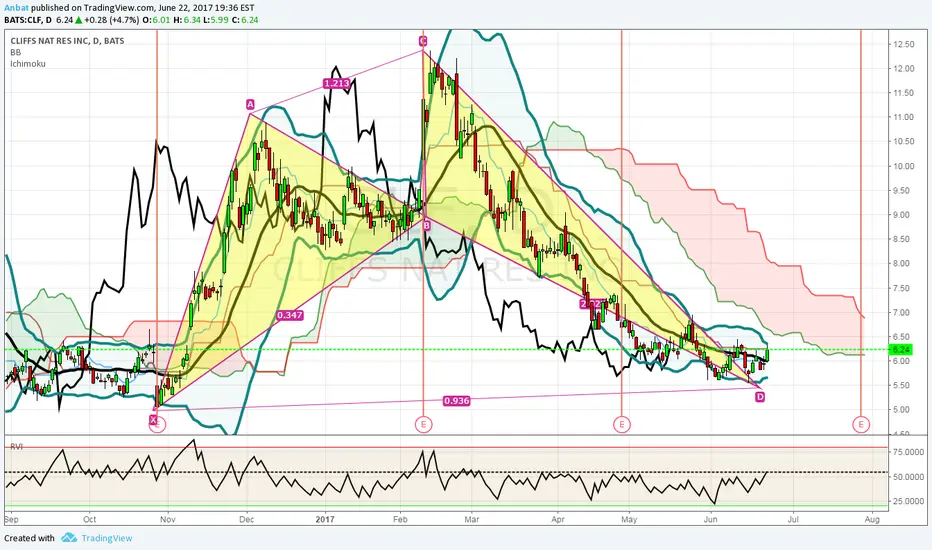The width and height of the screenshot is (932, 550).
Task: Click the earnings E marker near November
Action: [158, 425]
